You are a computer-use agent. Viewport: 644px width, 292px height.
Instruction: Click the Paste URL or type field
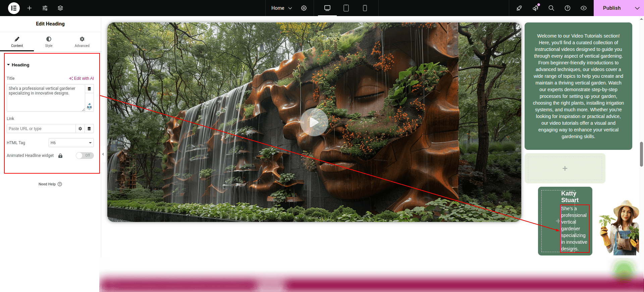point(41,129)
